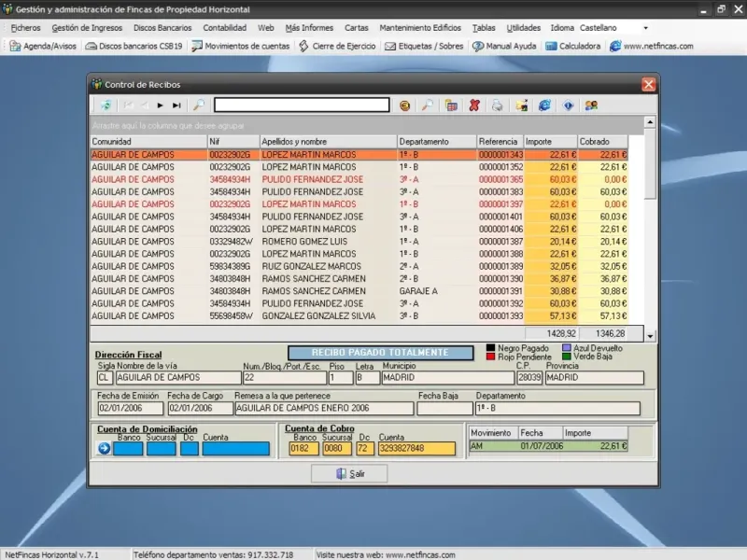
Task: Click the printer icon in receipts toolbar
Action: (498, 105)
